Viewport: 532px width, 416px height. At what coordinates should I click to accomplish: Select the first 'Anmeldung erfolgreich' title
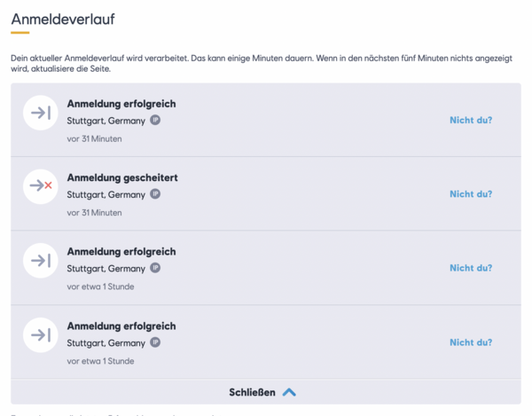coord(121,104)
